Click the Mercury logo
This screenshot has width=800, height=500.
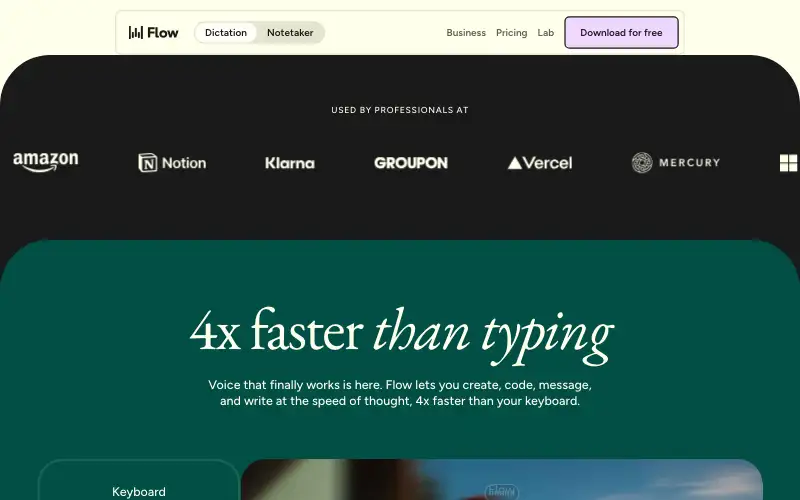tap(676, 163)
